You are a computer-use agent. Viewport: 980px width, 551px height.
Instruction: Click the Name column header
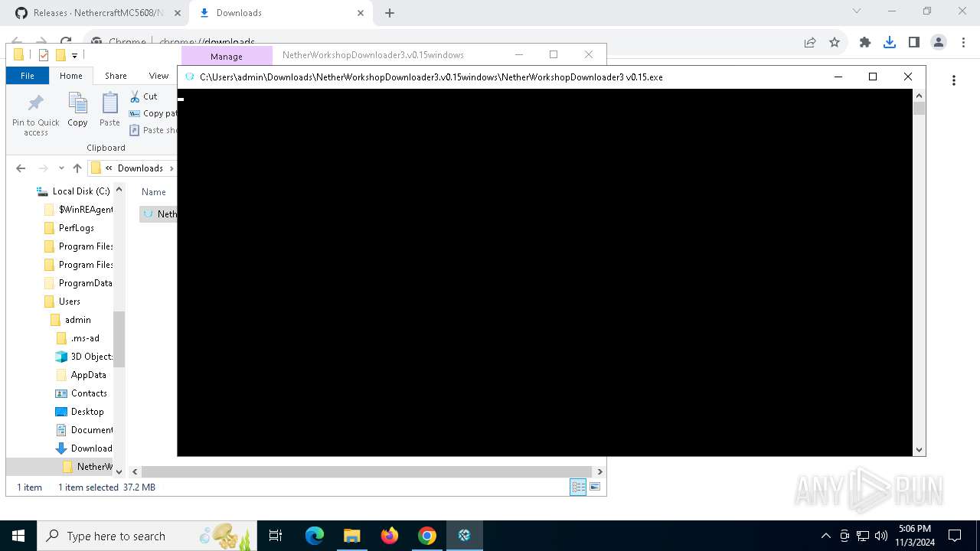point(154,192)
